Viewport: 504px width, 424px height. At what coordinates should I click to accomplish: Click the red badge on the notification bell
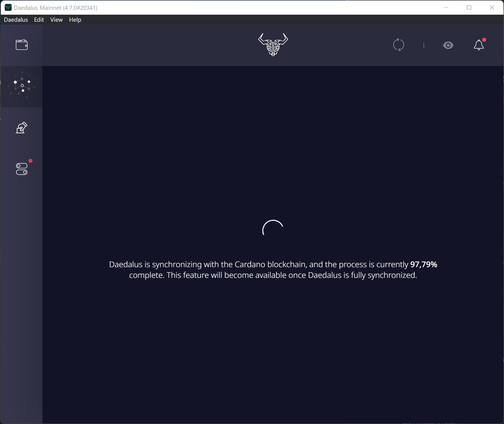coord(484,40)
